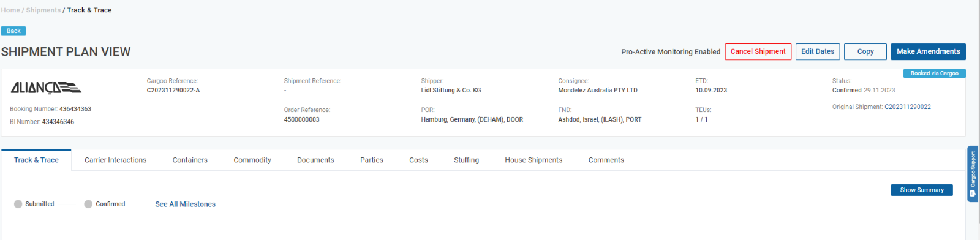The width and height of the screenshot is (980, 240).
Task: Open the Containers tab
Action: (x=190, y=160)
